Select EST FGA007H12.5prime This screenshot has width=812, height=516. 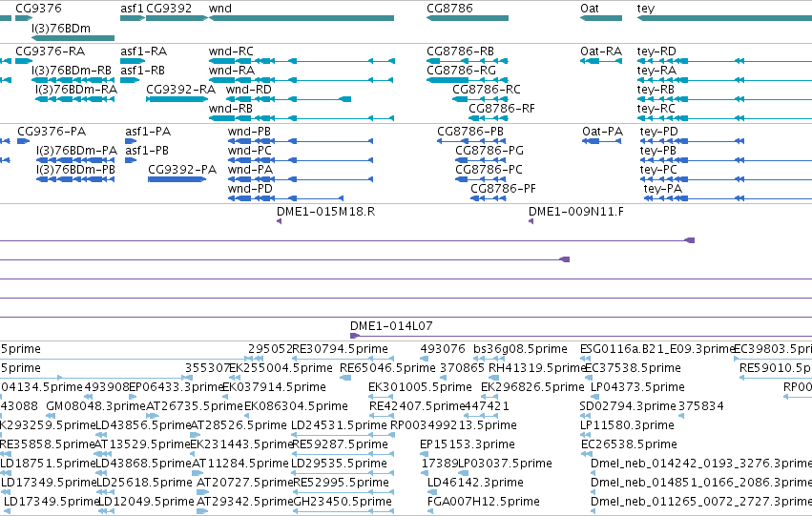click(x=483, y=502)
